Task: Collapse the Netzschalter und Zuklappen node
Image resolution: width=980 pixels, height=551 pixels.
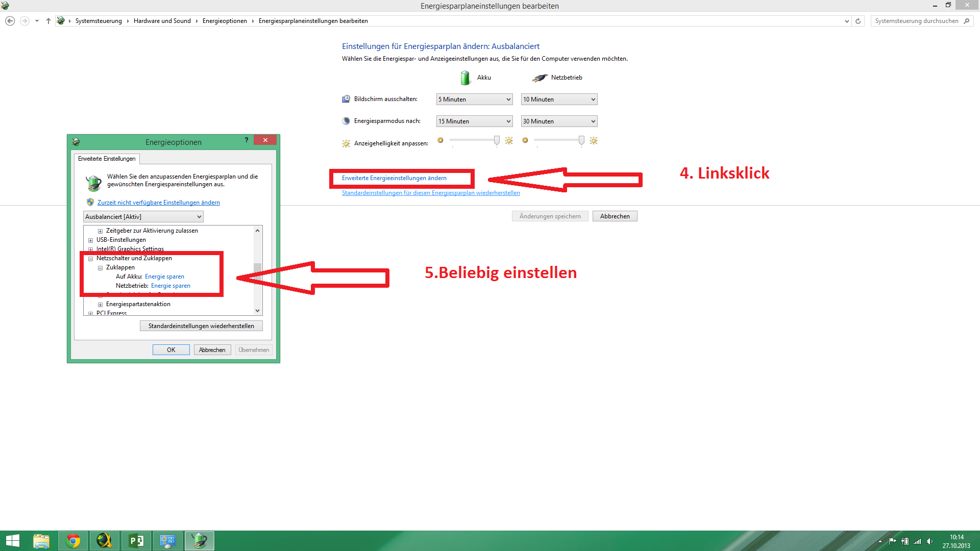Action: [x=90, y=259]
